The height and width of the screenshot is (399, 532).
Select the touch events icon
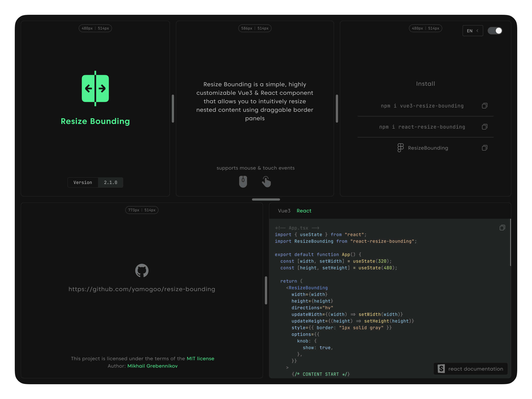click(x=266, y=181)
